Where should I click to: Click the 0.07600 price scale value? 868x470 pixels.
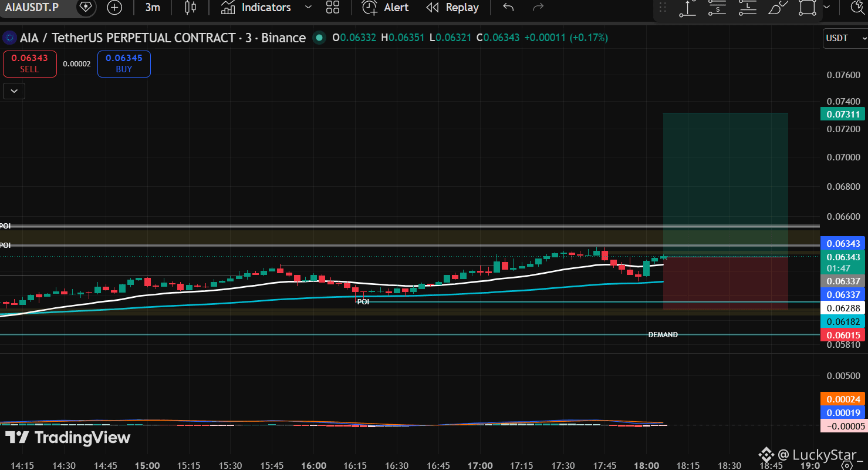[x=843, y=75]
